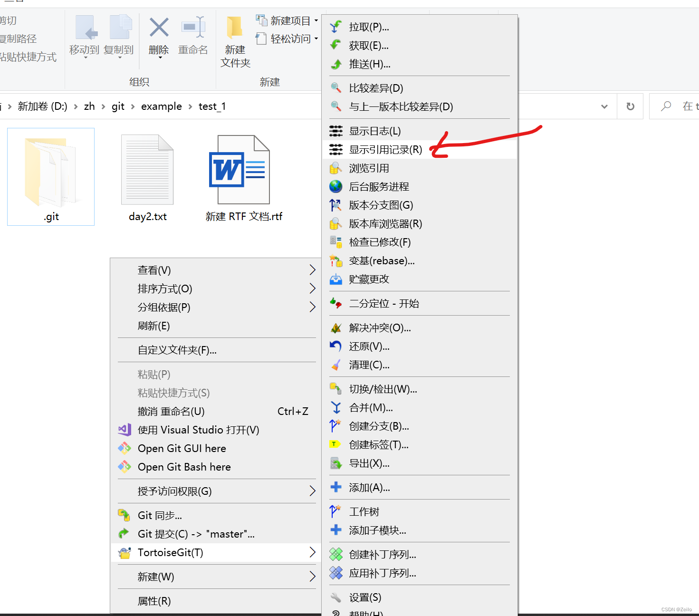The height and width of the screenshot is (616, 699).
Task: Select the day2.txt file
Action: coord(148,178)
